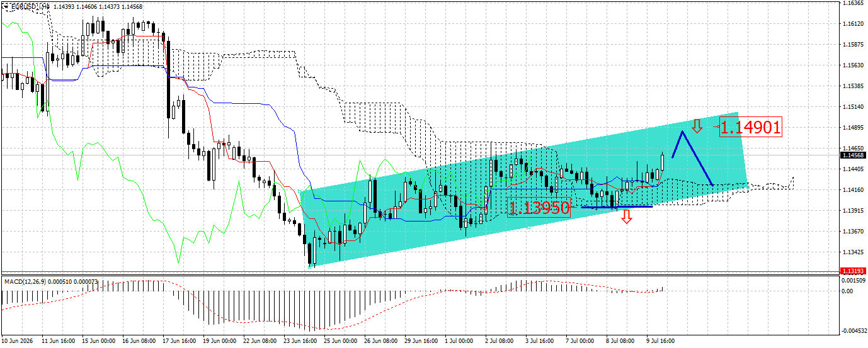868x348 pixels.
Task: Click the 8 Jul 08:00 date label
Action: click(620, 341)
